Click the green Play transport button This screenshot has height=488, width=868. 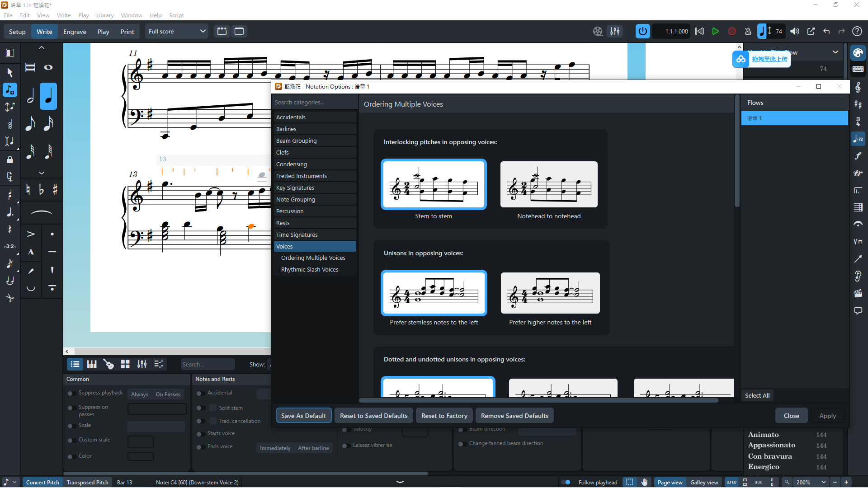point(715,31)
